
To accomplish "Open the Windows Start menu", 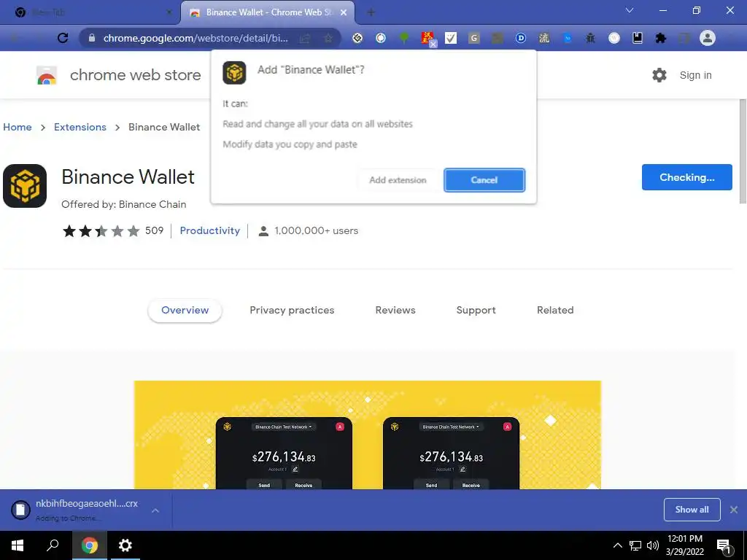I will tap(18, 545).
